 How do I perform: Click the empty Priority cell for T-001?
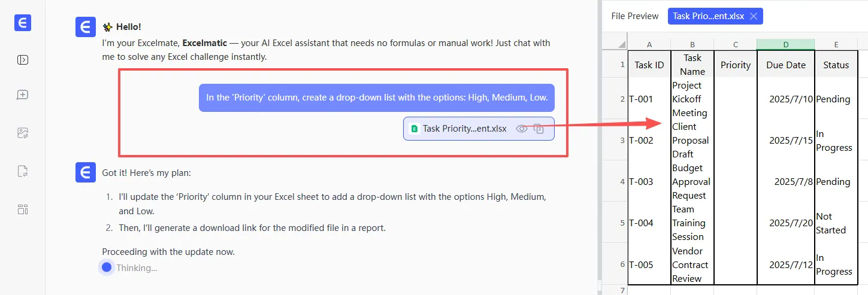tap(735, 99)
